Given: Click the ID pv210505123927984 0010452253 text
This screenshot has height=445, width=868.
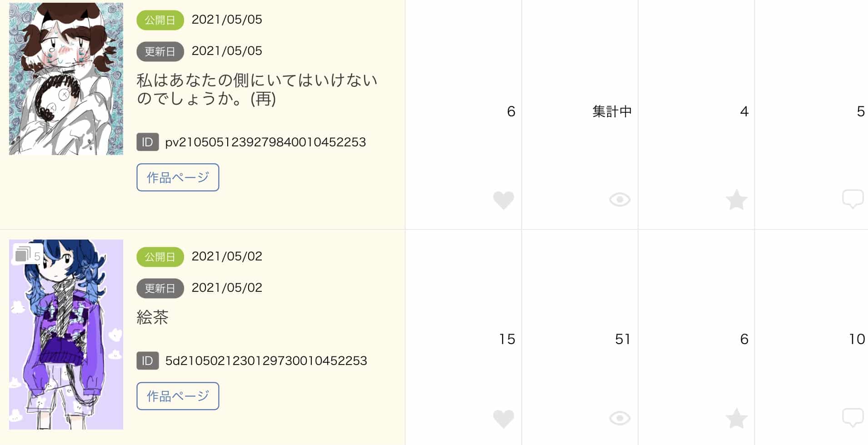Looking at the screenshot, I should tap(265, 142).
